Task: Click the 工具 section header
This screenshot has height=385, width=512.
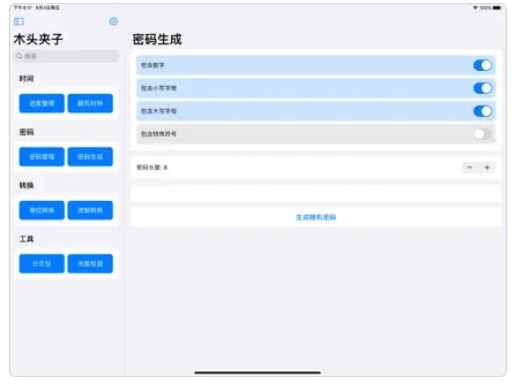Action: [26, 239]
